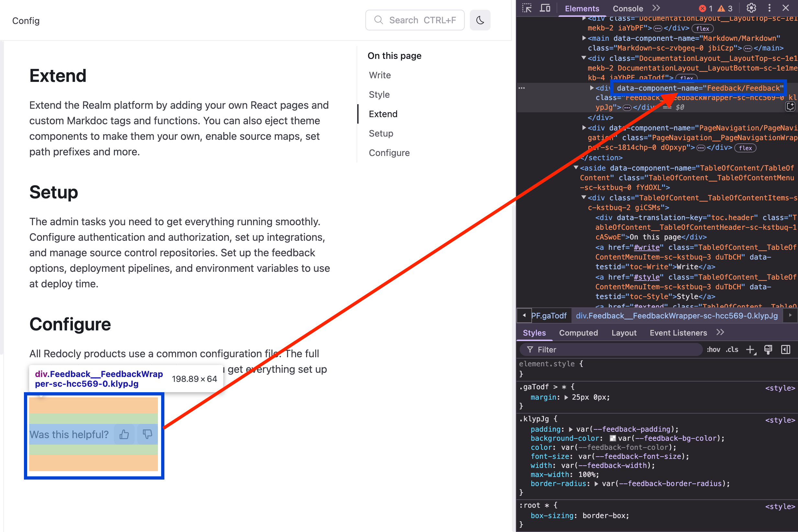Expand the main Markdown element node
798x532 pixels.
coord(584,38)
